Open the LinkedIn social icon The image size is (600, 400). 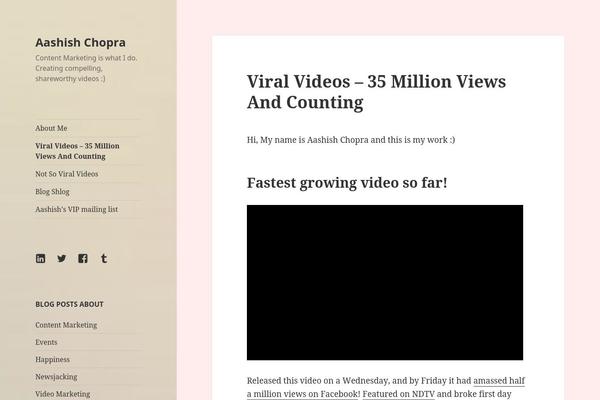(x=41, y=258)
